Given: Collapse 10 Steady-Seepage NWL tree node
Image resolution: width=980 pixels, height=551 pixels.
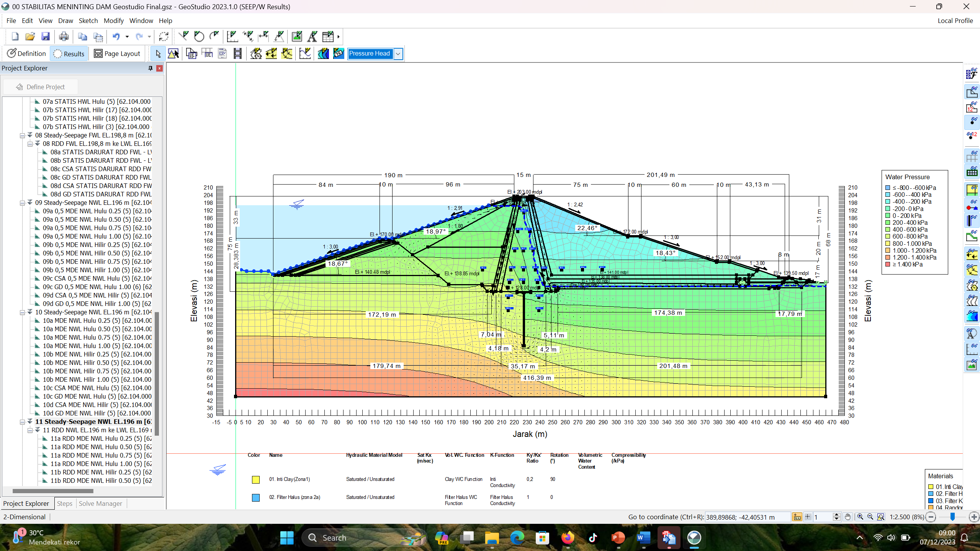Looking at the screenshot, I should (x=22, y=312).
